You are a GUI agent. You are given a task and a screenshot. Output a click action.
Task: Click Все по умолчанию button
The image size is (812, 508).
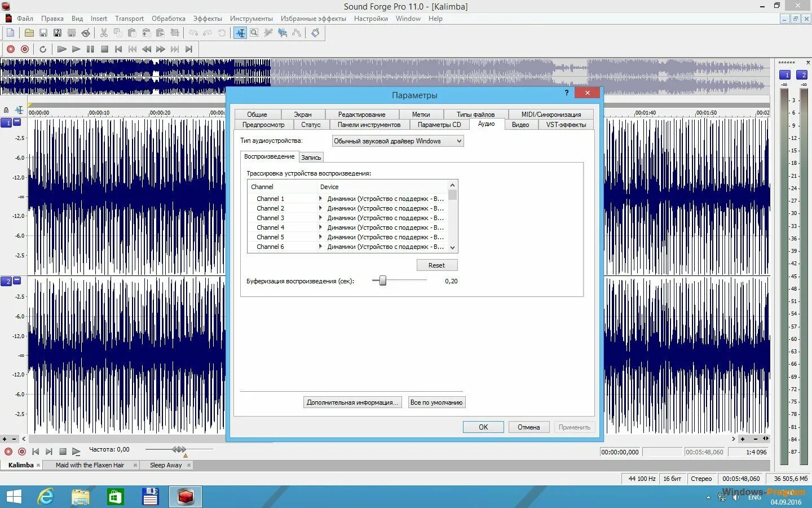436,402
